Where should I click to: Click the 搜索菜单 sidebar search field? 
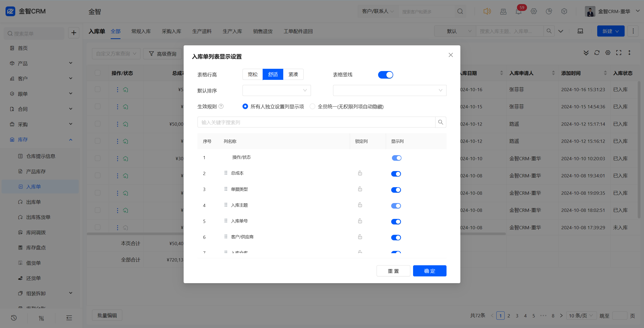click(34, 34)
